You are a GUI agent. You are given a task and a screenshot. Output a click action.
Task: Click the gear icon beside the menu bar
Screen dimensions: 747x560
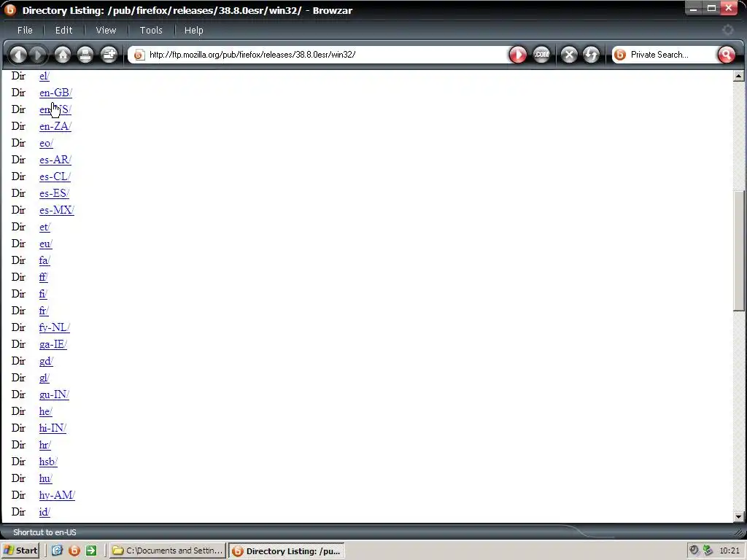pyautogui.click(x=727, y=30)
